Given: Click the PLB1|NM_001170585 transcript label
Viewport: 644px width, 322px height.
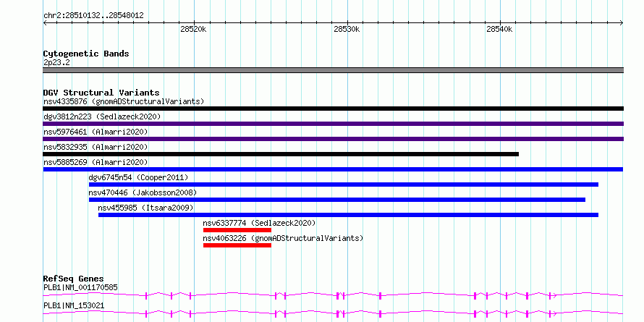Looking at the screenshot, I should (80, 287).
